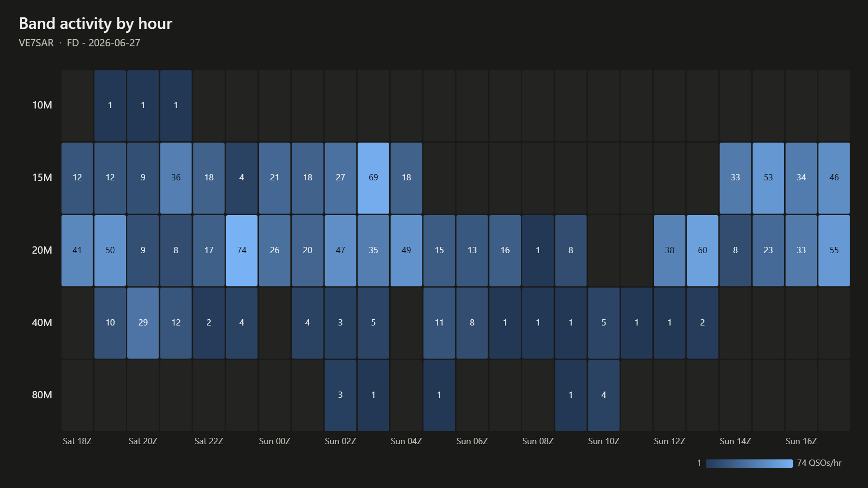Click the 55 cell in 20M row
868x488 pixels.
(x=834, y=250)
